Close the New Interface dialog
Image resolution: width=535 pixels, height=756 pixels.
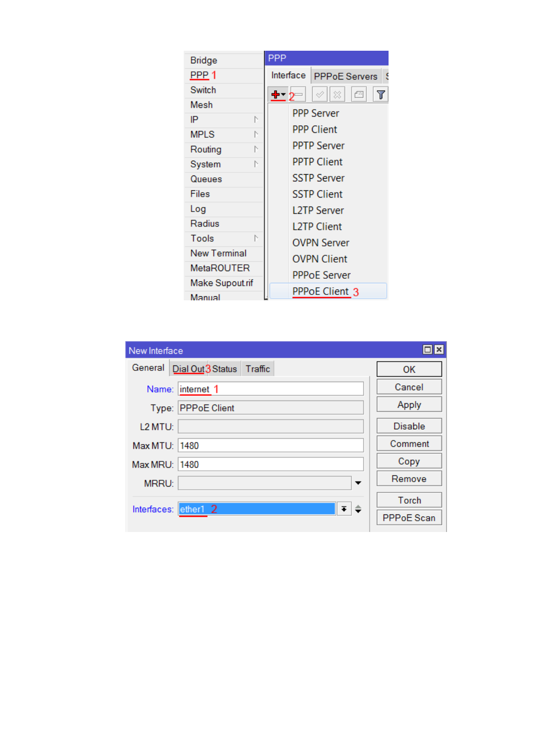click(439, 349)
